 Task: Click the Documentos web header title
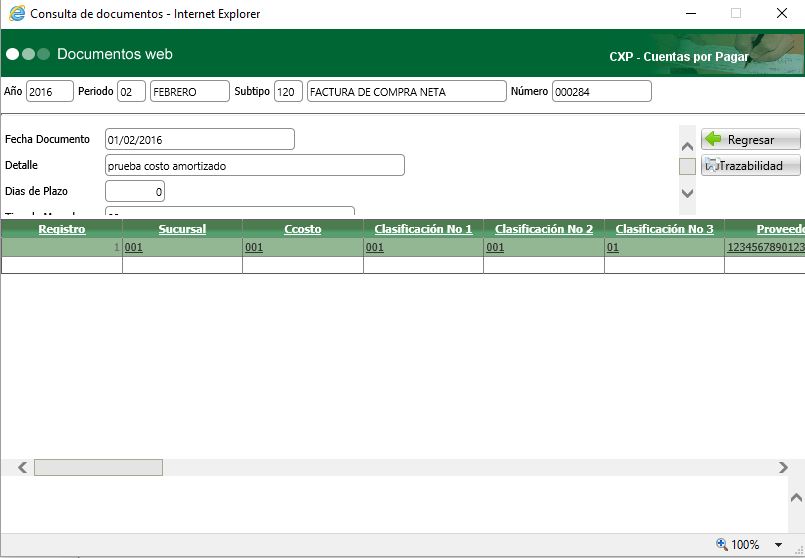pyautogui.click(x=114, y=54)
